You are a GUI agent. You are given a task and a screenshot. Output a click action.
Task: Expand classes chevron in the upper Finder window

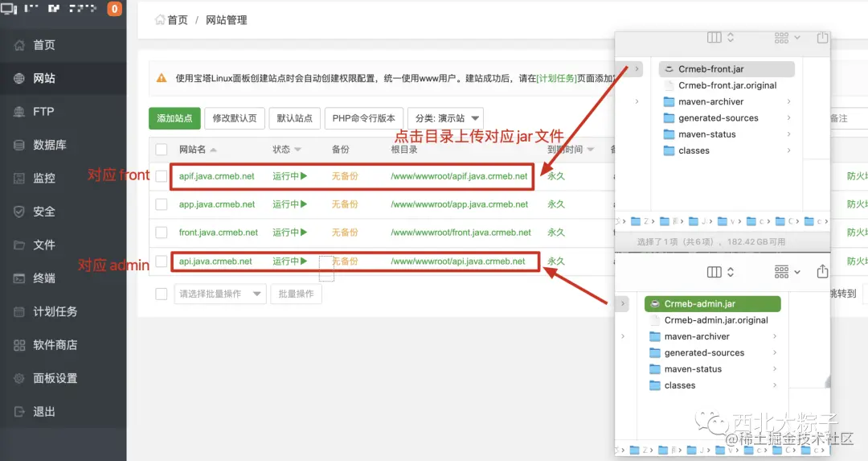tap(789, 150)
